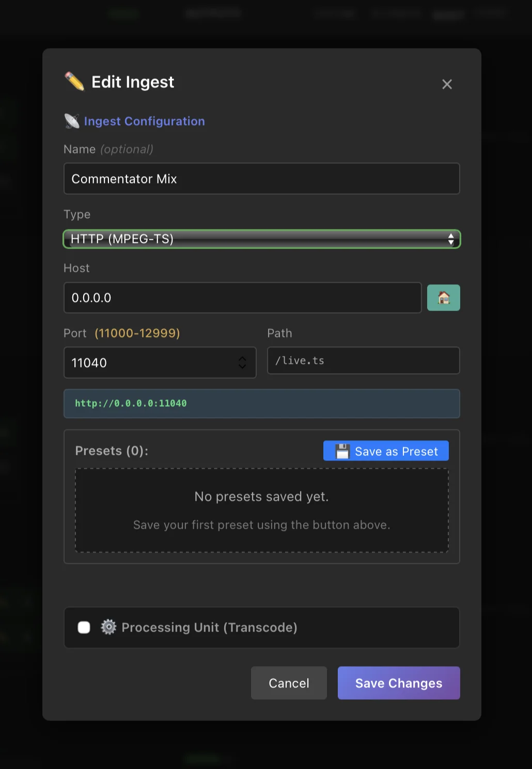Viewport: 532px width, 769px height.
Task: Click the Cancel button
Action: point(289,683)
